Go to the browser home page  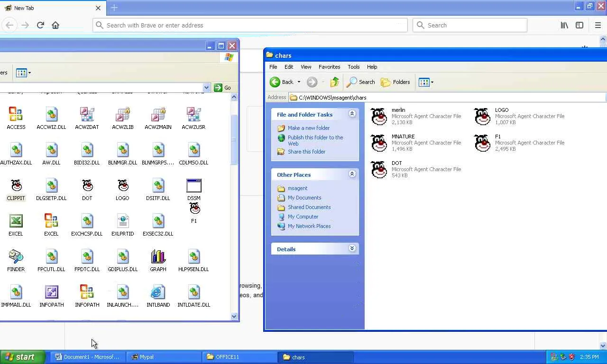55,25
